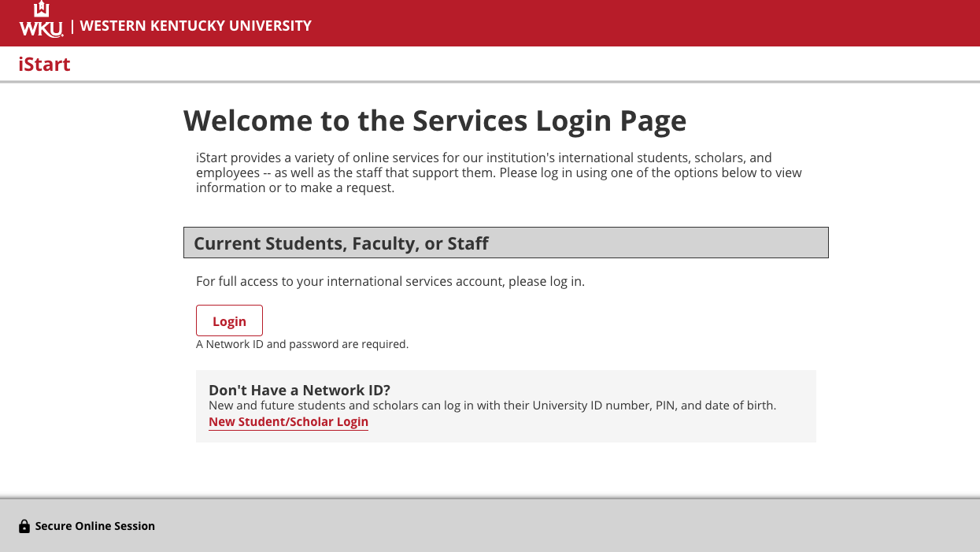
Task: Click the padlock icon beside Secure Online Session
Action: [x=24, y=525]
